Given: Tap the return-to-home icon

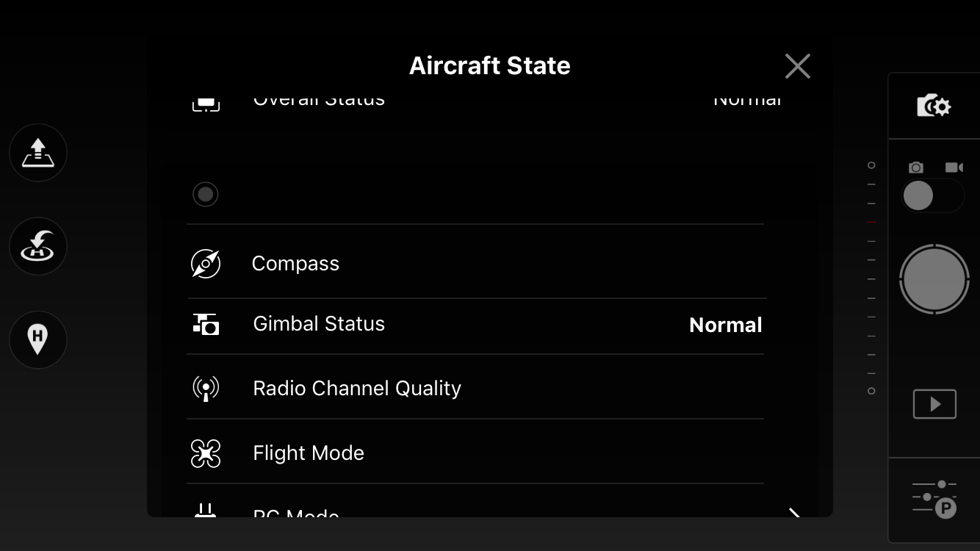Looking at the screenshot, I should pos(38,246).
